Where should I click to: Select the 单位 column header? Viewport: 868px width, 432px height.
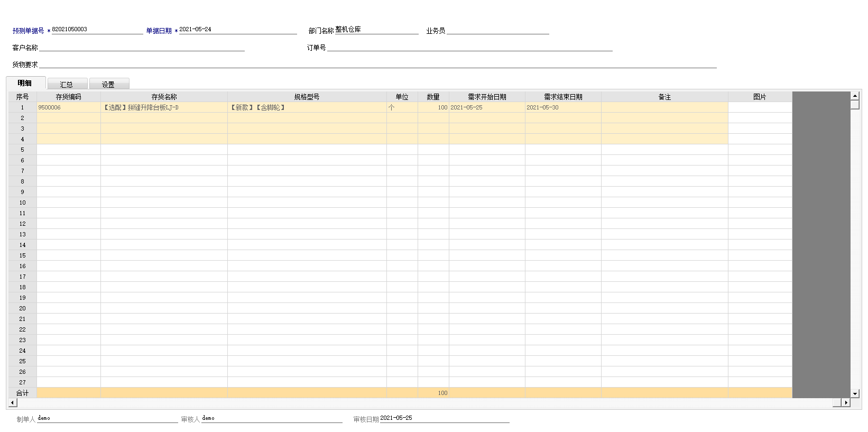[402, 97]
